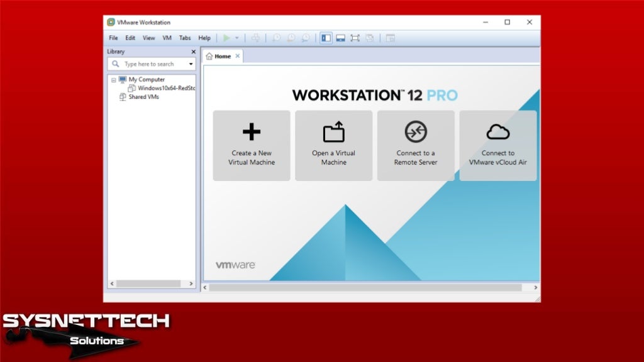This screenshot has height=362, width=644.
Task: Close the VMware Workstation window
Action: pos(530,22)
